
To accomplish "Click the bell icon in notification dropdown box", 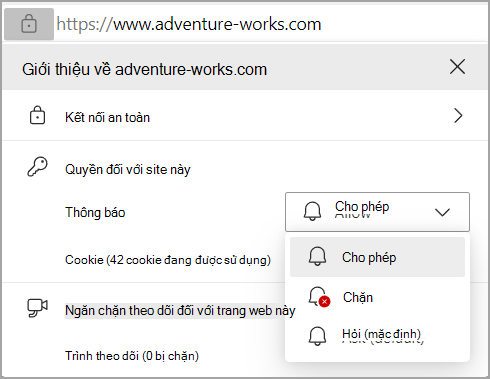I will [x=312, y=211].
